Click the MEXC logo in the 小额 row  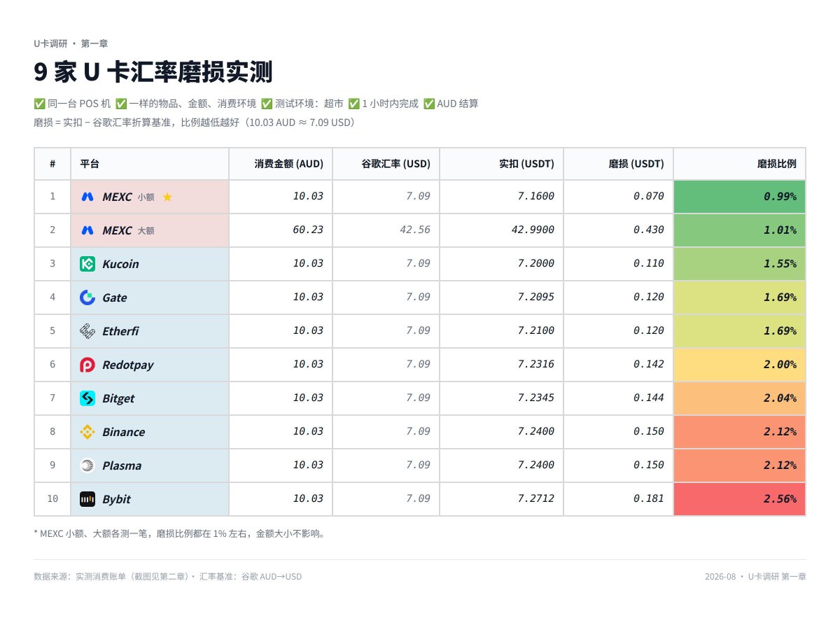[x=87, y=197]
